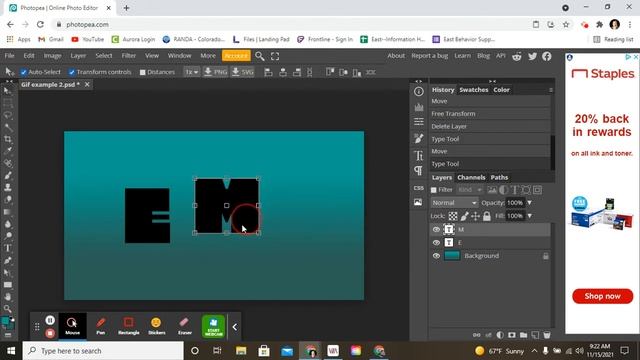Click the orange Account button
This screenshot has width=640, height=360.
236,56
